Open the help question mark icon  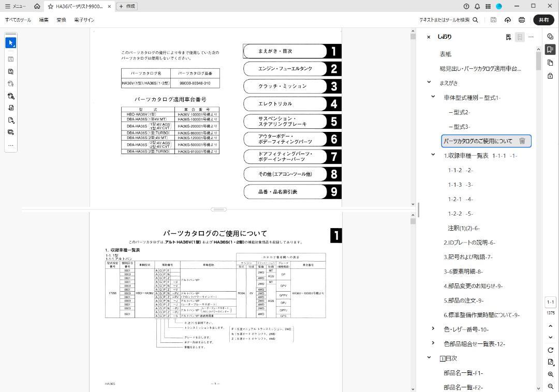pos(466,6)
